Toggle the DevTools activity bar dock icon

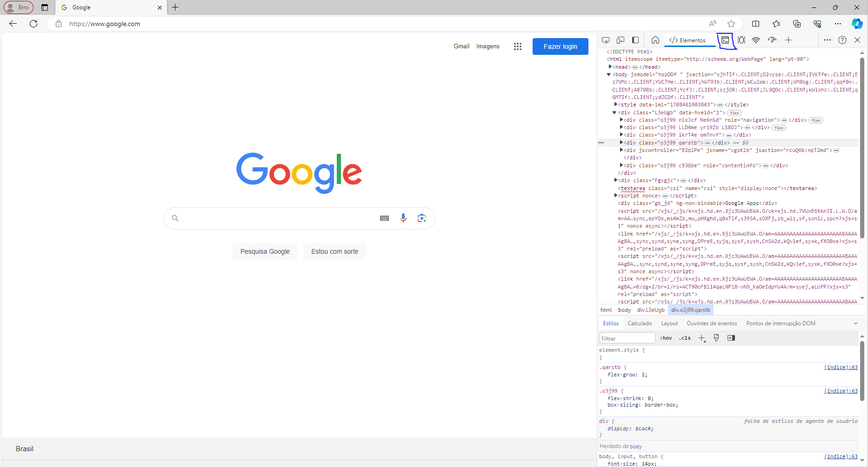635,40
